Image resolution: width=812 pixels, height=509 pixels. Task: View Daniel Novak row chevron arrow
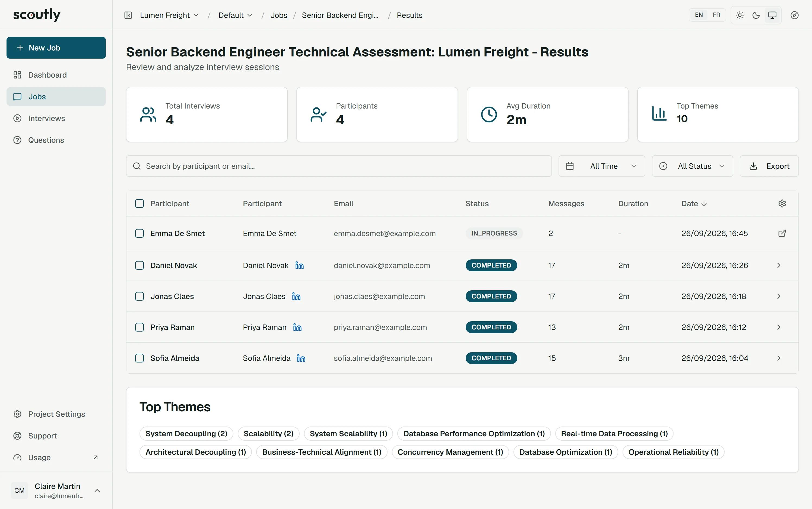pos(779,266)
